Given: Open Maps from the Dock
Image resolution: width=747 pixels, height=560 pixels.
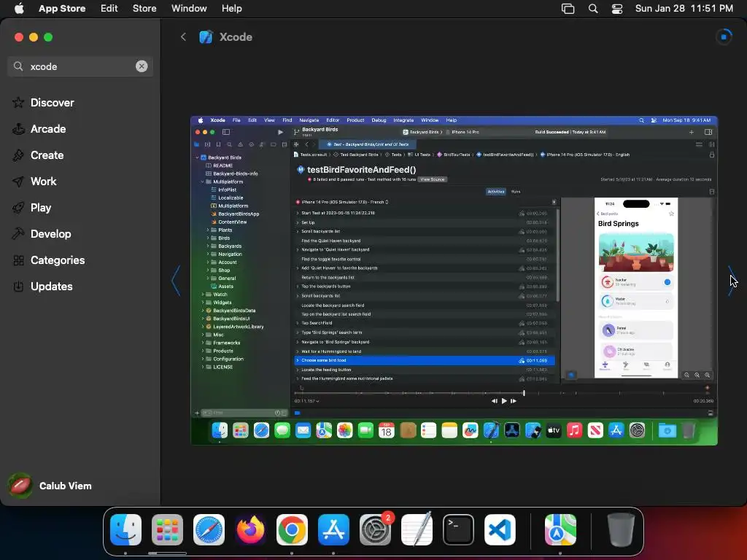Looking at the screenshot, I should pyautogui.click(x=560, y=529).
